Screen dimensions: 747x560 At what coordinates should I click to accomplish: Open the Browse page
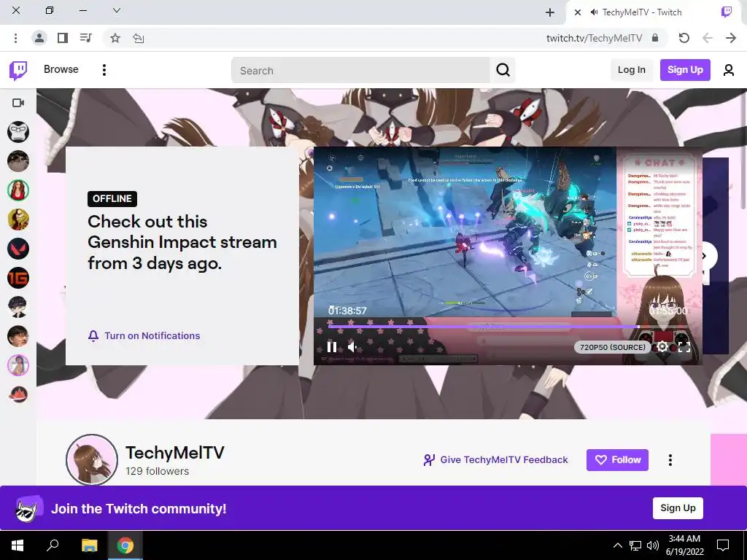[x=61, y=69]
